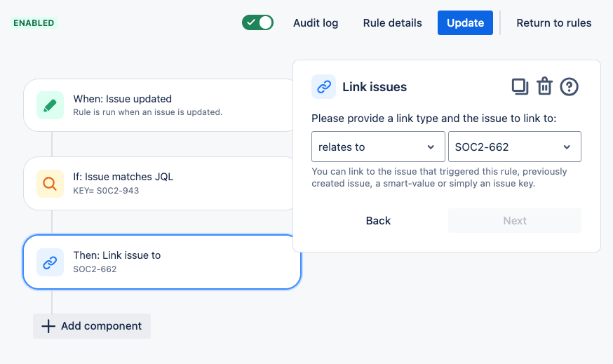Delete component using trash icon
The height and width of the screenshot is (364, 613).
(544, 87)
